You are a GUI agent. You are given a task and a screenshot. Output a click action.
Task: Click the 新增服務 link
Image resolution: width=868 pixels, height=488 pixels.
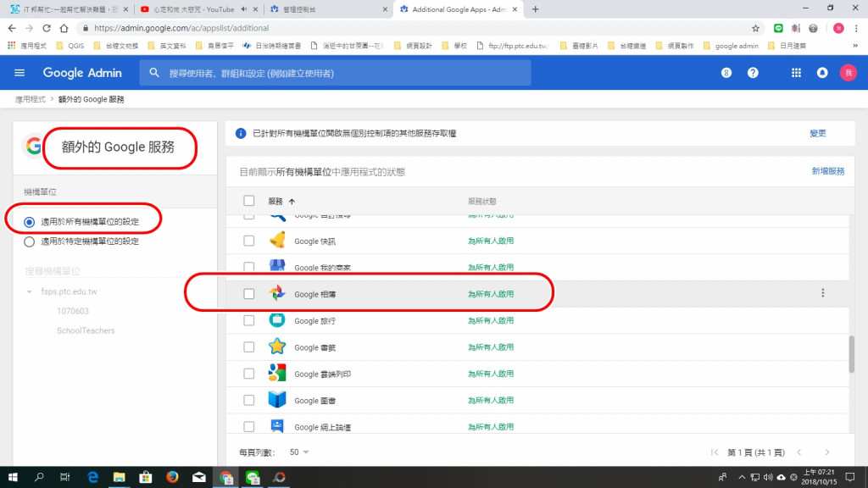pyautogui.click(x=827, y=171)
